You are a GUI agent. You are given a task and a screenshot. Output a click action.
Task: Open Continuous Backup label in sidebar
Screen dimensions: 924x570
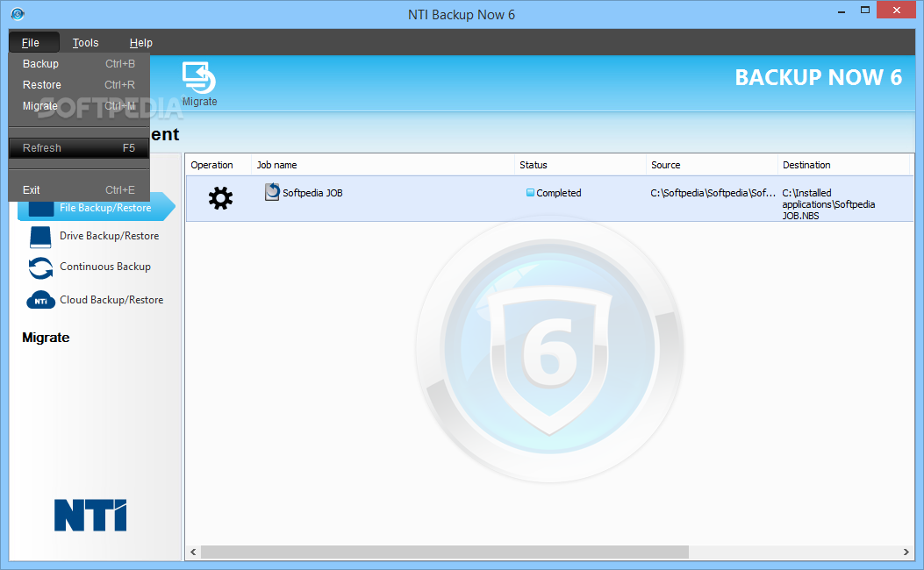(x=105, y=267)
